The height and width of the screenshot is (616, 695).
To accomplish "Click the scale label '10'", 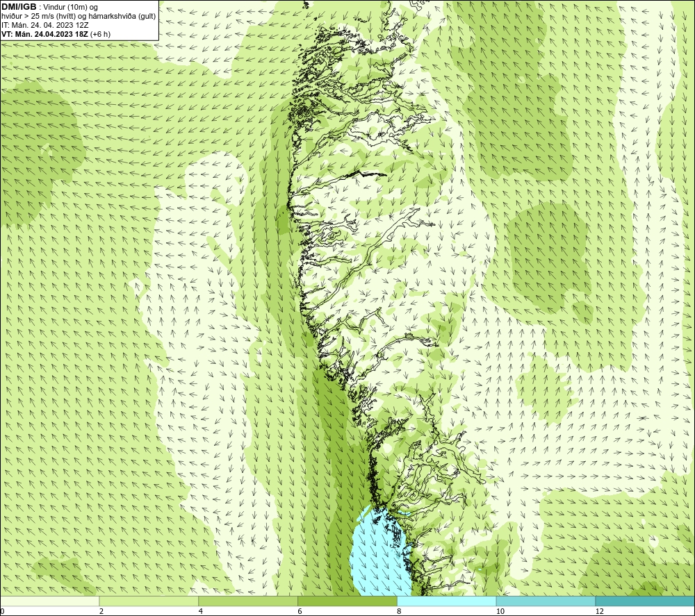I will tap(500, 611).
